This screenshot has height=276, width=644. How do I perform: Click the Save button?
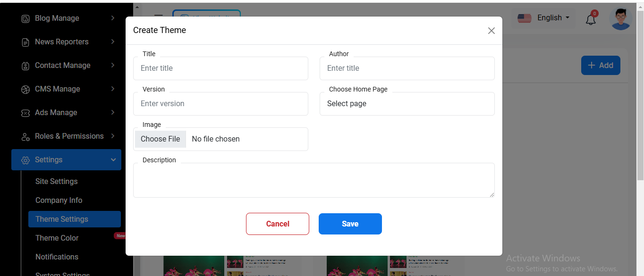point(350,224)
